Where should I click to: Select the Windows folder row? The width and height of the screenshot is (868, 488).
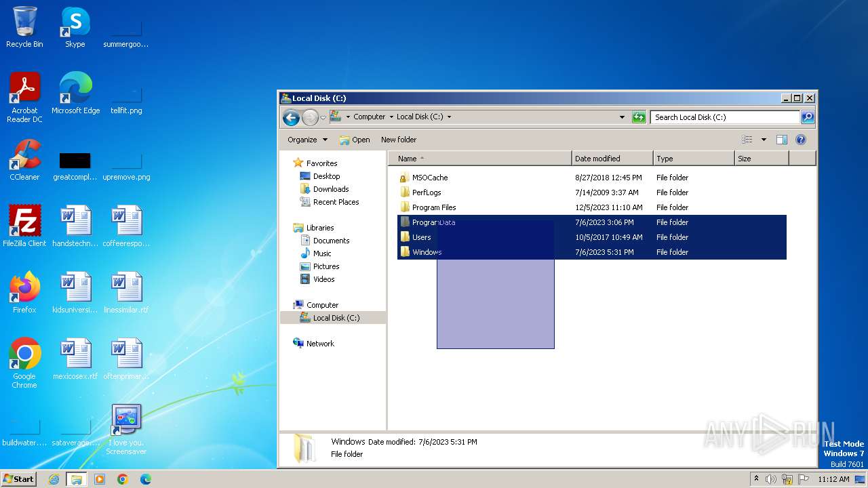point(591,252)
